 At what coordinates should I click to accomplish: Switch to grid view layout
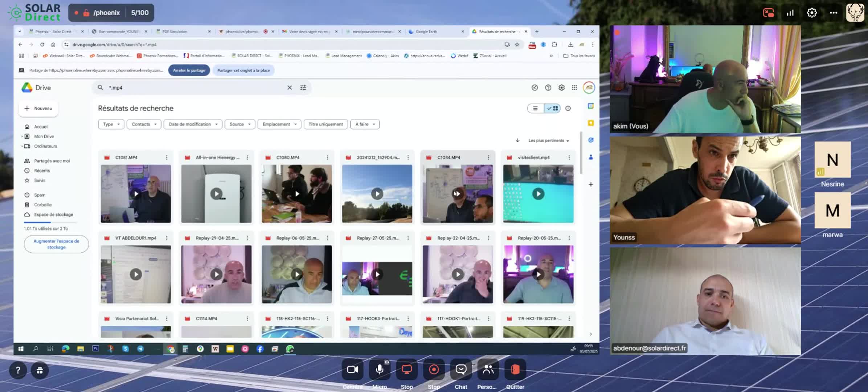click(552, 108)
